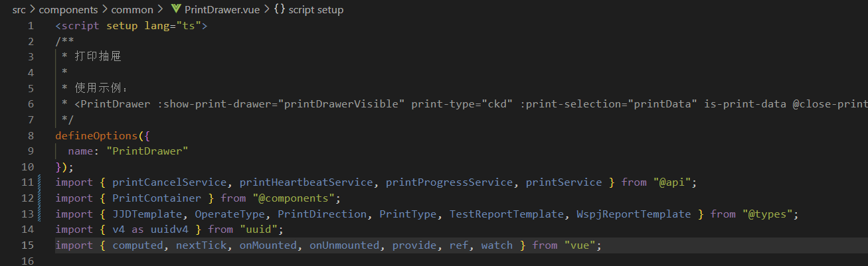Click PrintContainer import identifier

[x=157, y=198]
